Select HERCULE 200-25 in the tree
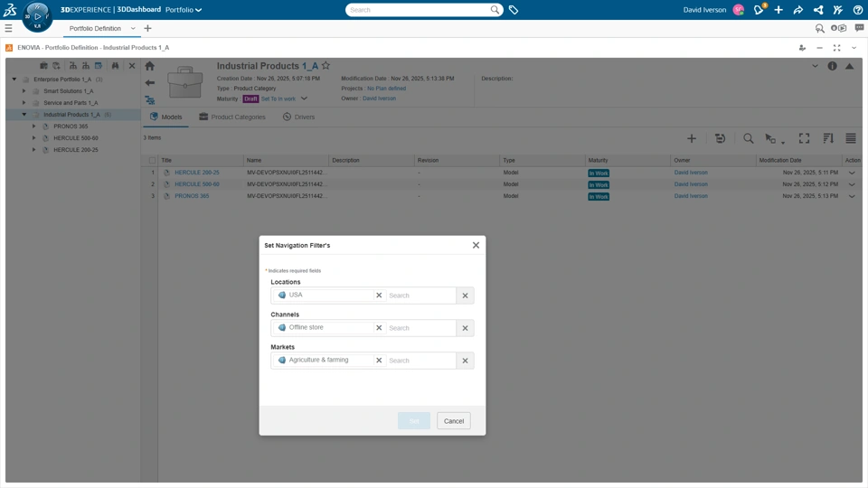Screen dimensions: 868x488 coord(76,150)
